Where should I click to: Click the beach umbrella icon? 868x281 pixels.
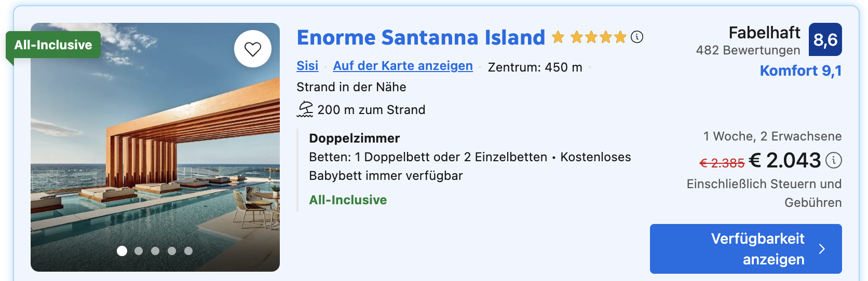pos(305,109)
